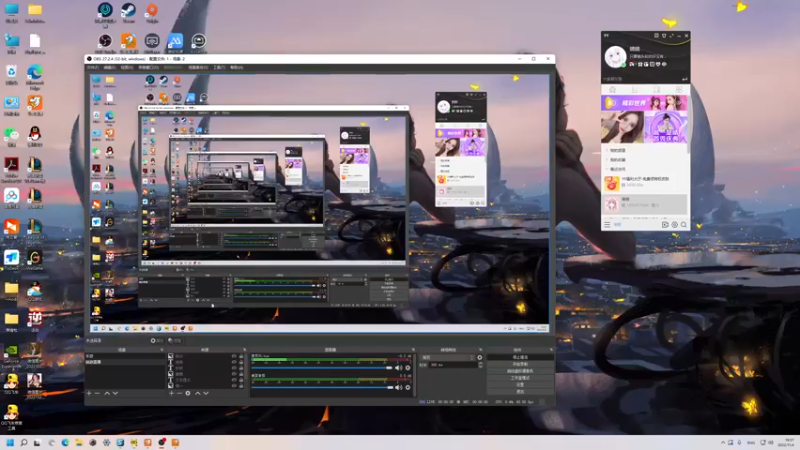Click Properties button above Scenes panel
The height and width of the screenshot is (450, 800).
click(x=157, y=340)
